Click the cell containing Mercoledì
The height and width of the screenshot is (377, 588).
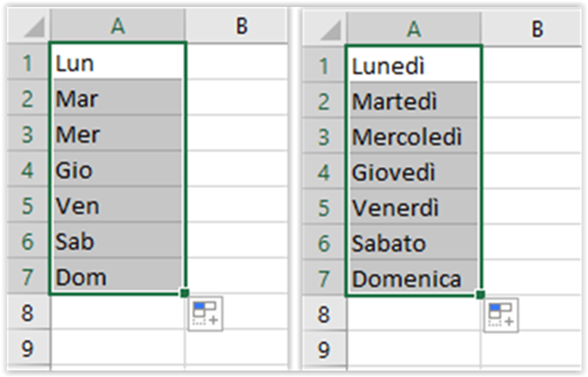(414, 136)
